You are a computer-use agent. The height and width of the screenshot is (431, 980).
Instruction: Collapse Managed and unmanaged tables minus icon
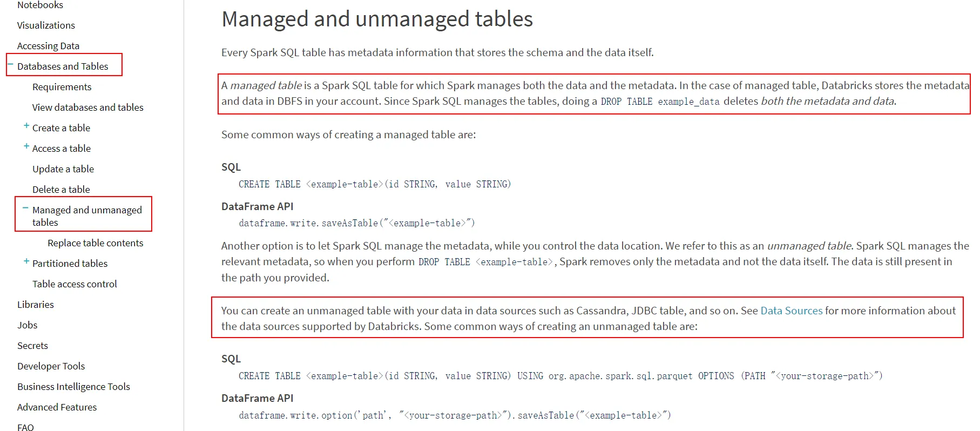click(x=25, y=208)
